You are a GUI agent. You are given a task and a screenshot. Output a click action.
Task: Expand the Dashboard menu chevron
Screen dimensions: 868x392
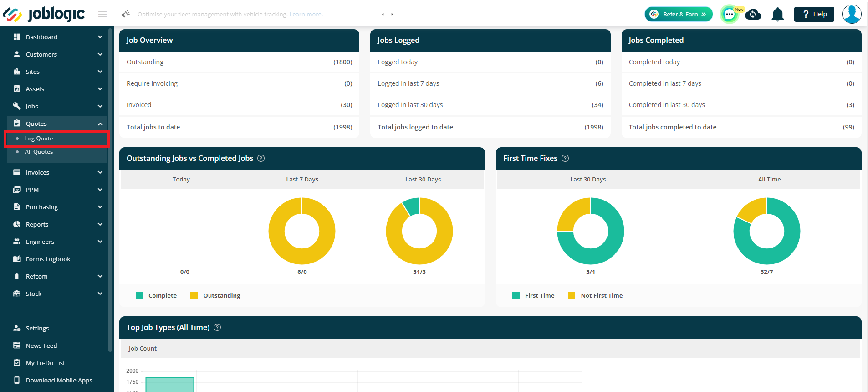click(x=100, y=37)
